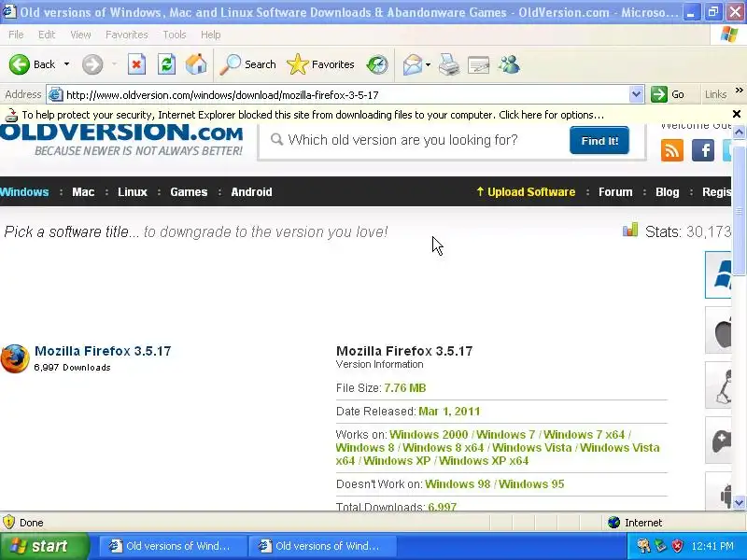Click the Windows 2000 compatibility link
Screen dimensions: 747x560
pyautogui.click(x=429, y=434)
